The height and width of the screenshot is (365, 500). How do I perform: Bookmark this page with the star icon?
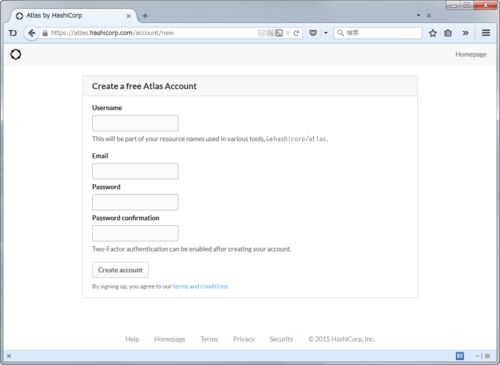[x=433, y=33]
